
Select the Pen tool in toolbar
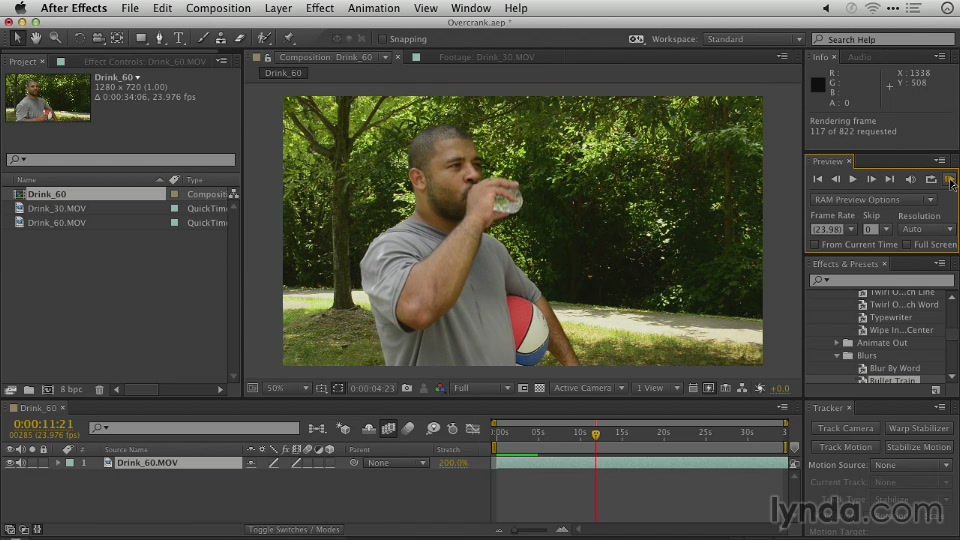(161, 38)
